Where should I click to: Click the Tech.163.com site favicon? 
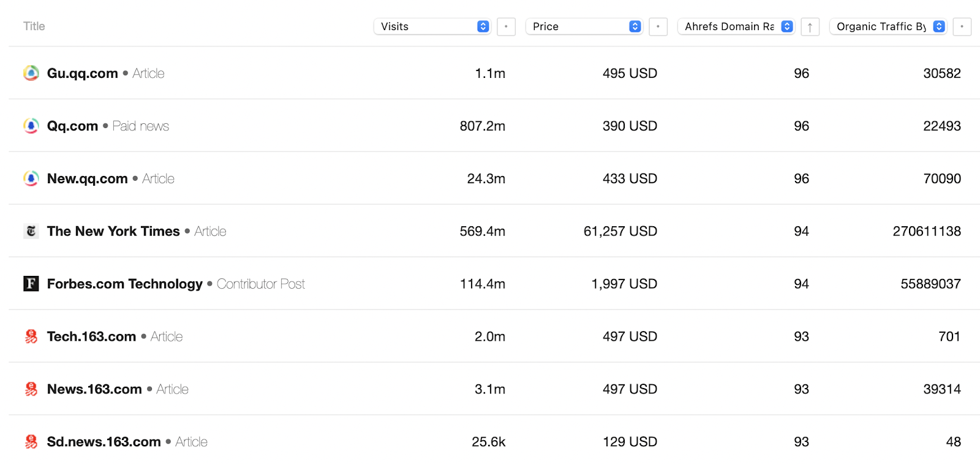point(31,337)
